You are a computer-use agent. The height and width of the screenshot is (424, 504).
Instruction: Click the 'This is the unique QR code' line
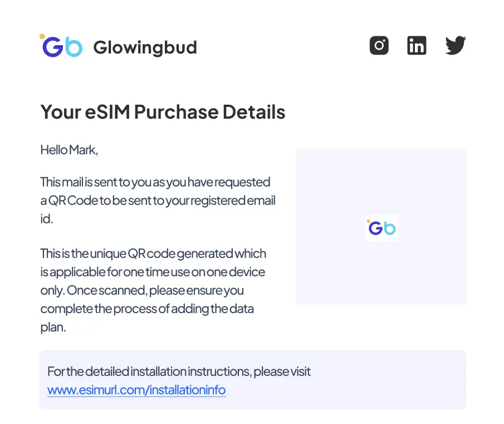pyautogui.click(x=153, y=254)
